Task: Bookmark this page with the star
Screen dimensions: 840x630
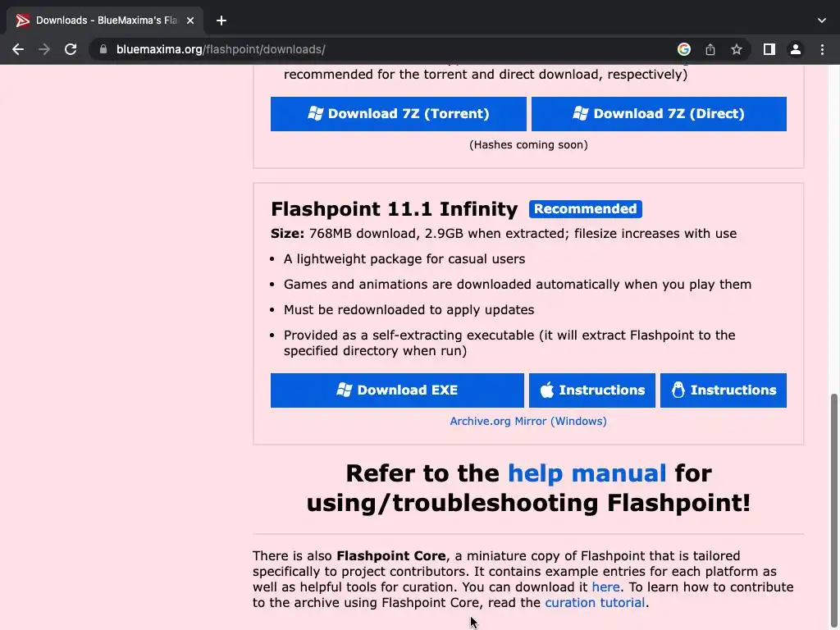Action: pyautogui.click(x=736, y=49)
